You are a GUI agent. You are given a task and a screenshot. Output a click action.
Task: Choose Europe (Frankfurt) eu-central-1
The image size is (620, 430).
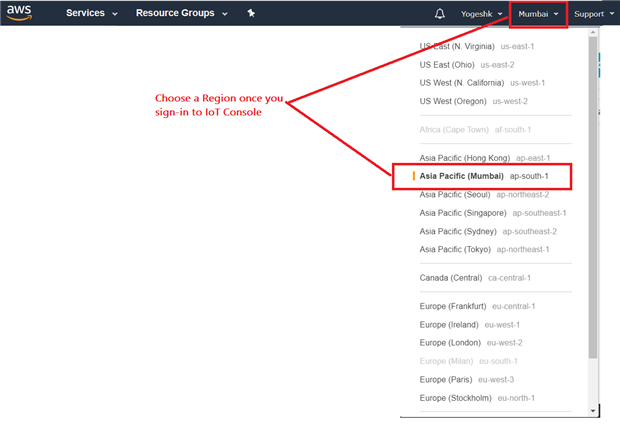pos(478,307)
